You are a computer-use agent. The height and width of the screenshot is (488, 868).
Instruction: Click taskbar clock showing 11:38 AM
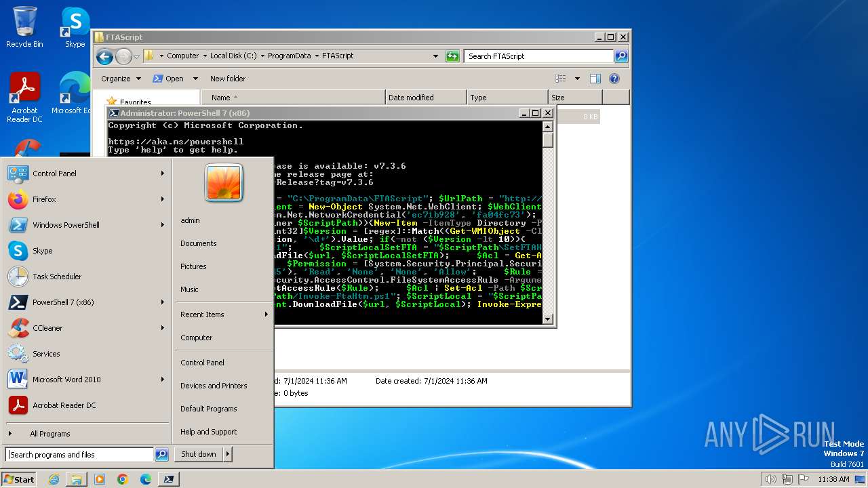(x=833, y=479)
